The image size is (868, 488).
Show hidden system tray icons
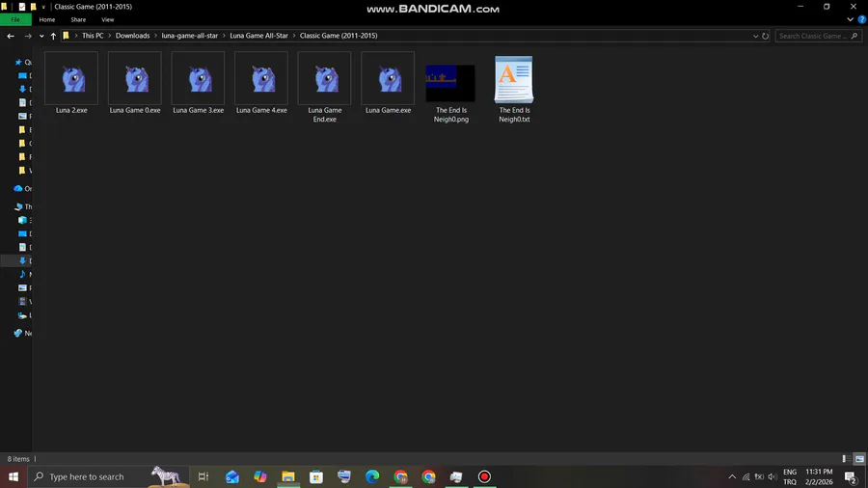(x=732, y=476)
